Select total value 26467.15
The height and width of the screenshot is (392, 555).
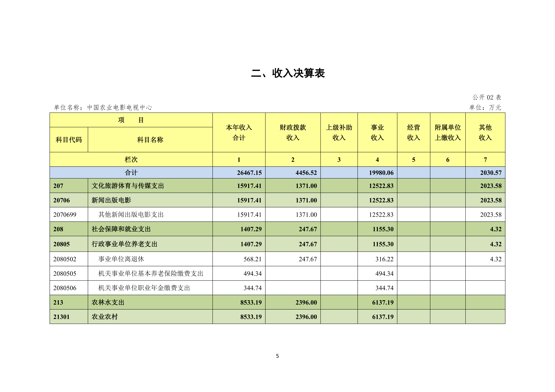pyautogui.click(x=249, y=173)
